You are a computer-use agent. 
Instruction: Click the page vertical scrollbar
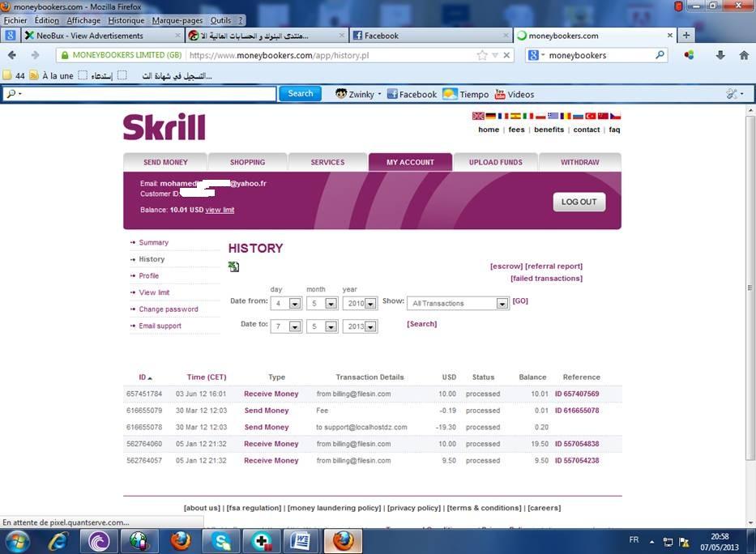pyautogui.click(x=750, y=288)
